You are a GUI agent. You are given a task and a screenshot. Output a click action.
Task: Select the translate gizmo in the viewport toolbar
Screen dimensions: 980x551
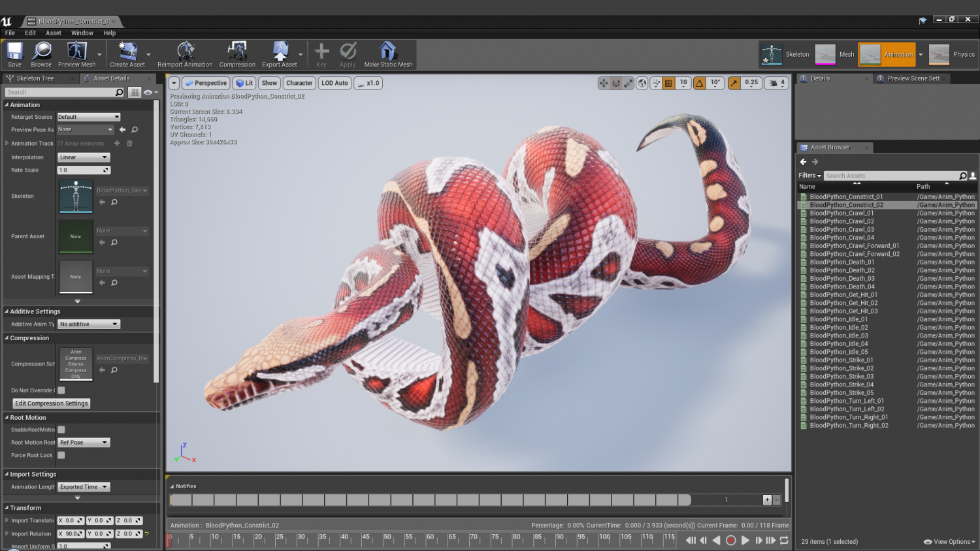(x=604, y=83)
